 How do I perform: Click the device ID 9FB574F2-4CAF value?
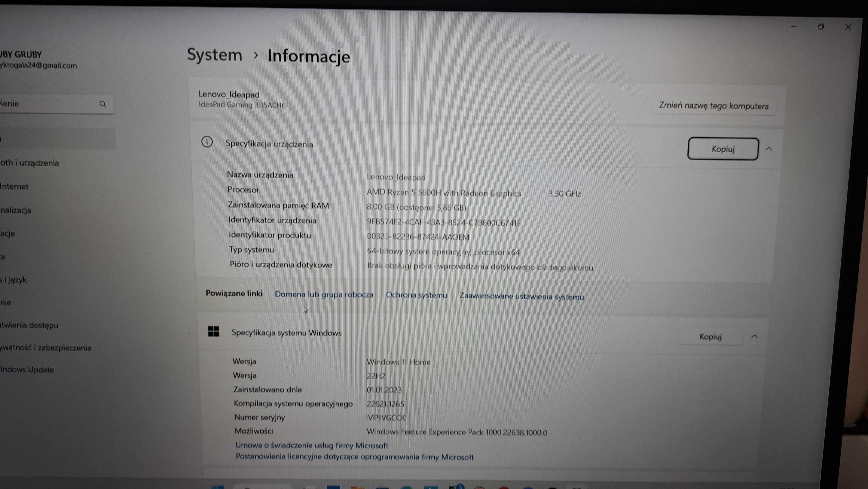(444, 222)
